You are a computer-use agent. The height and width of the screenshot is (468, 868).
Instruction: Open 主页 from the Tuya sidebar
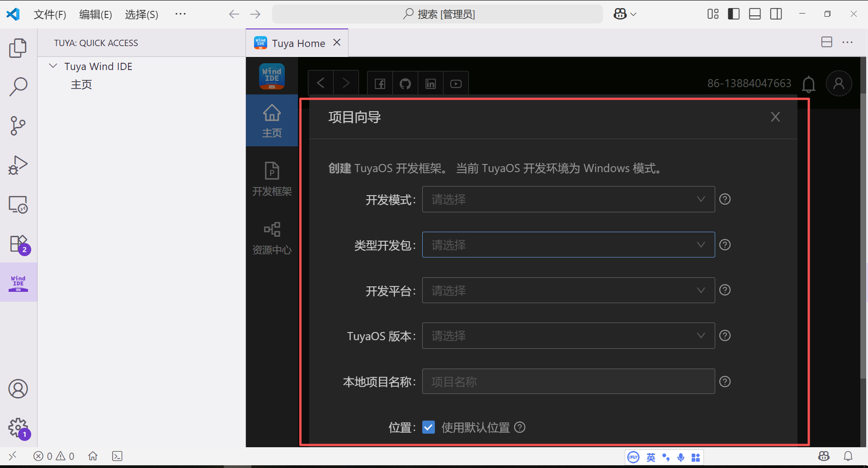(x=82, y=84)
